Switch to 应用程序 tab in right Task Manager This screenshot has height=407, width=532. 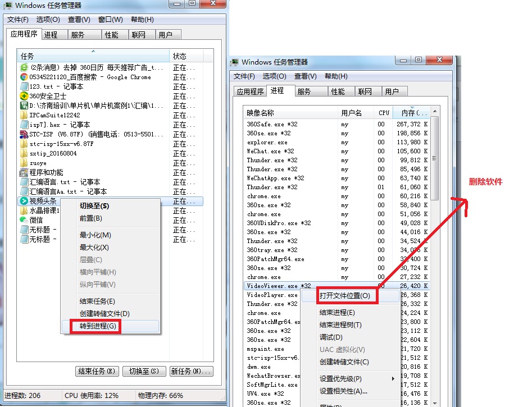[x=251, y=92]
